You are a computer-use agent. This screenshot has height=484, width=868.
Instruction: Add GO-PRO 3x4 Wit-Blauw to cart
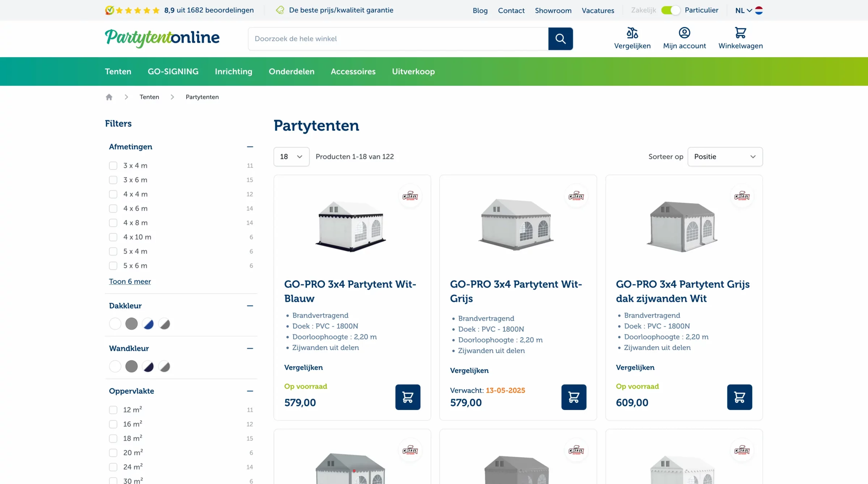click(408, 397)
